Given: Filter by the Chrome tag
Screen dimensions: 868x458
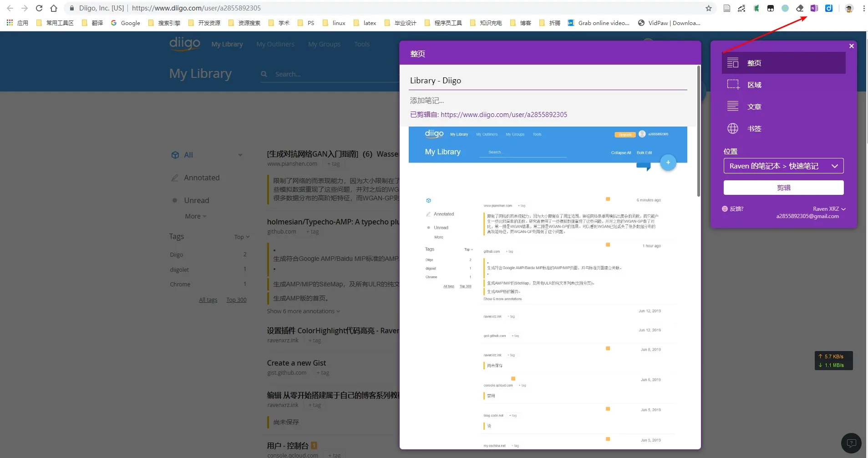Looking at the screenshot, I should tap(180, 284).
